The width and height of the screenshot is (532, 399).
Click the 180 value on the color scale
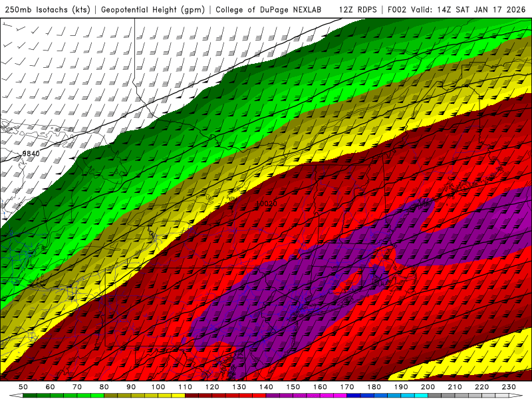click(374, 387)
